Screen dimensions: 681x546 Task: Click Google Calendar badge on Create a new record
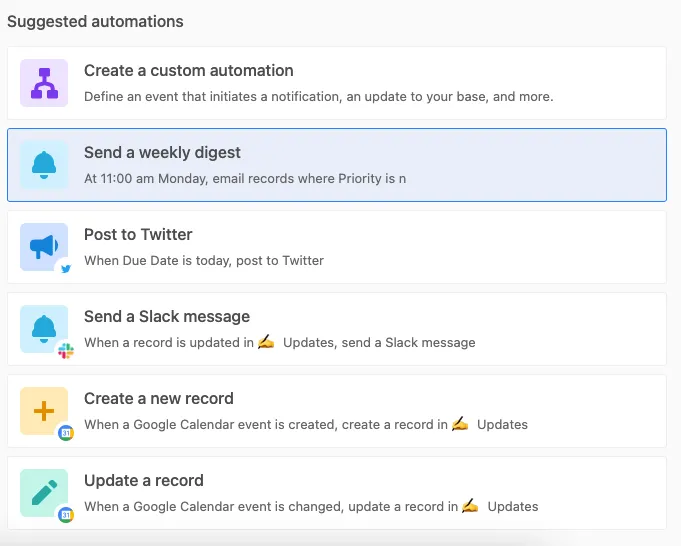[x=66, y=433]
